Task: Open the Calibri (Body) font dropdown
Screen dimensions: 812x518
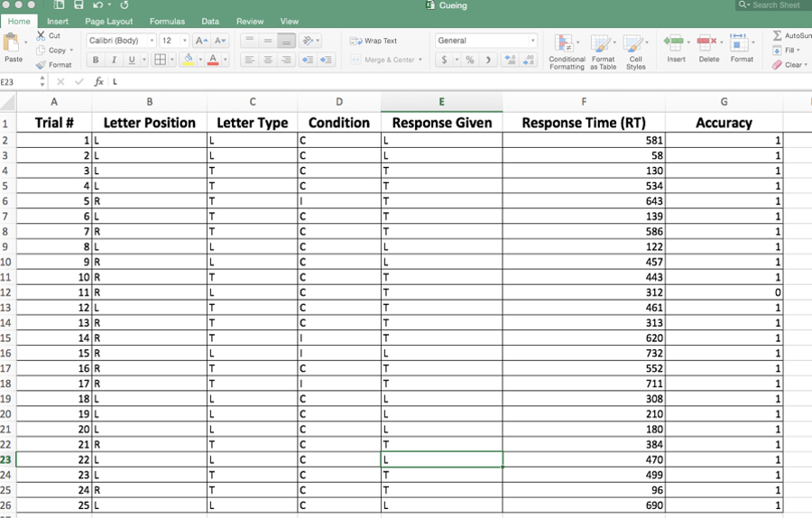Action: tap(152, 41)
